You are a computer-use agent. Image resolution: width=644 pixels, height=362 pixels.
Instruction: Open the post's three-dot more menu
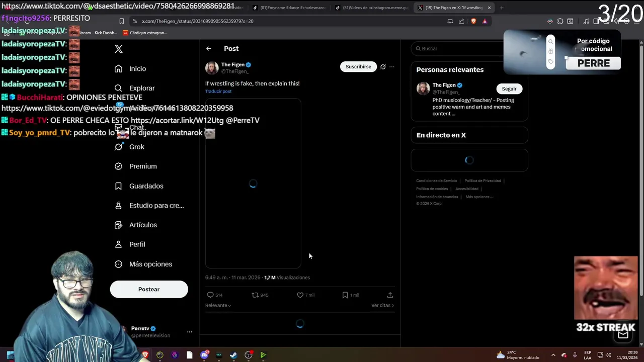pyautogui.click(x=392, y=67)
